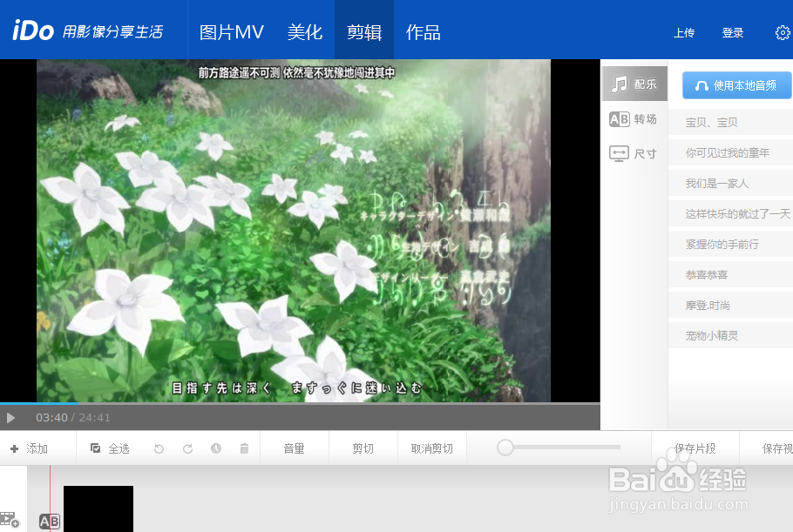Choose the song 宝贝、宝贝
This screenshot has height=532, width=793.
[730, 122]
